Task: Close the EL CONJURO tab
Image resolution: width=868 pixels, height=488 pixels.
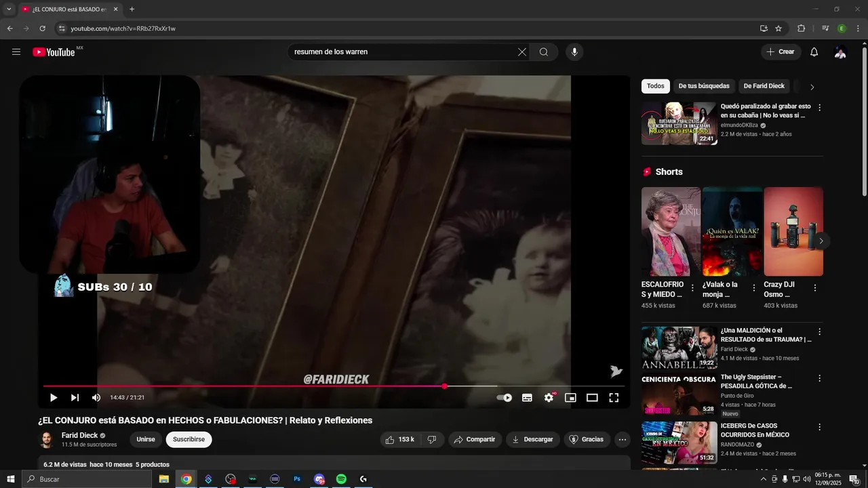Action: click(x=115, y=9)
